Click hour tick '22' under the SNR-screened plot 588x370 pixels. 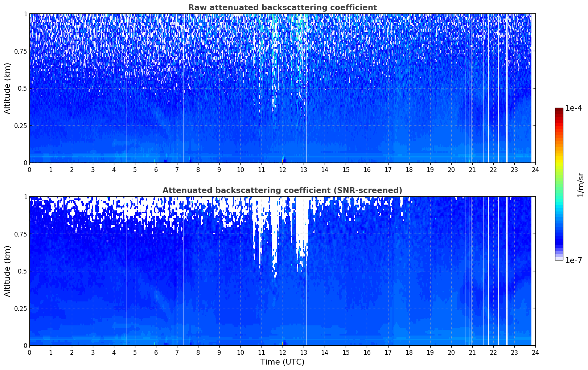pyautogui.click(x=493, y=352)
